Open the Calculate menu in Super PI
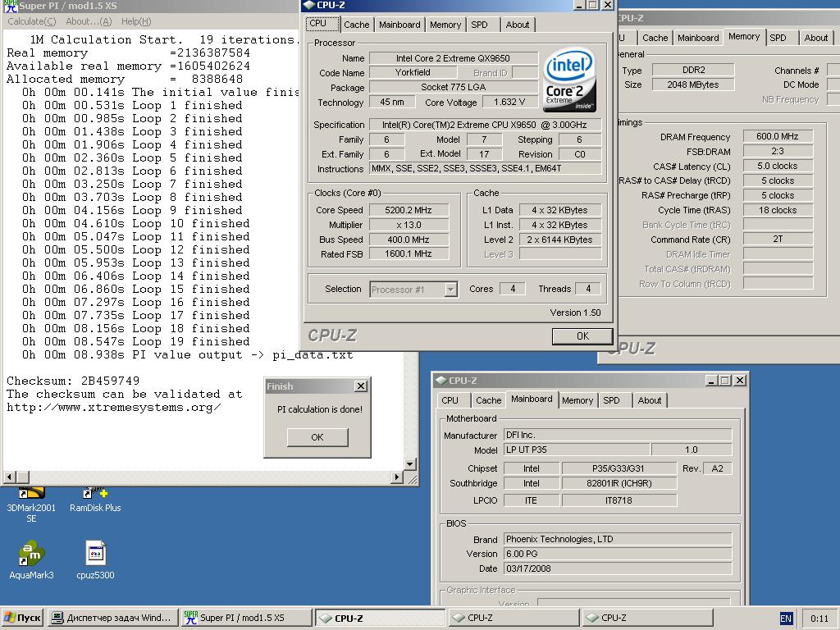The image size is (840, 630). coord(32,21)
